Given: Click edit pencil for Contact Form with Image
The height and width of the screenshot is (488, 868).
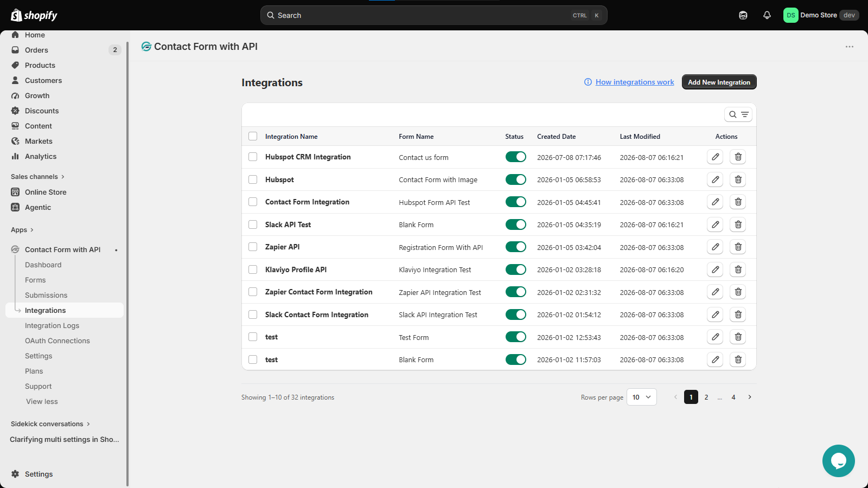Looking at the screenshot, I should pyautogui.click(x=715, y=179).
